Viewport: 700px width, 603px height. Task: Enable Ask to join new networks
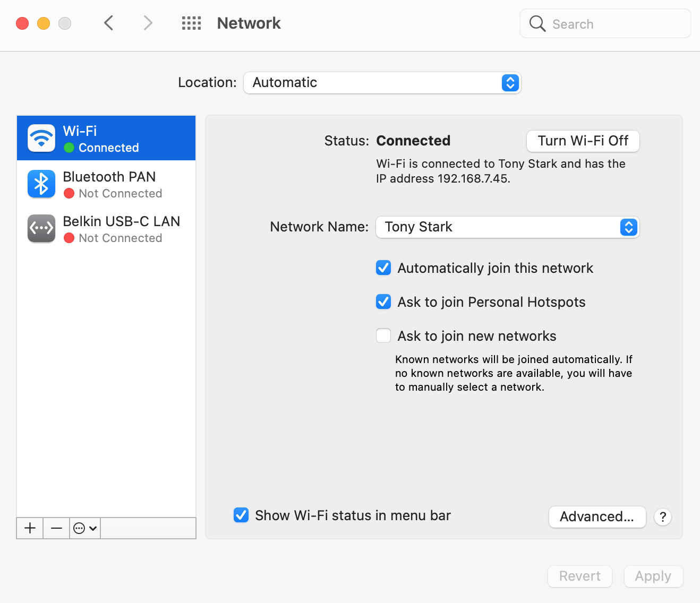click(x=383, y=336)
